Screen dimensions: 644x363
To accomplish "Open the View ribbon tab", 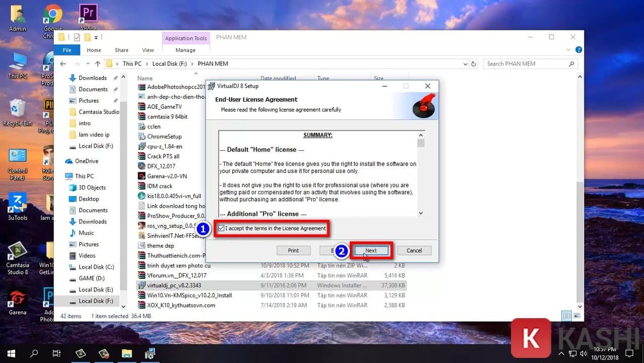I will click(x=148, y=50).
